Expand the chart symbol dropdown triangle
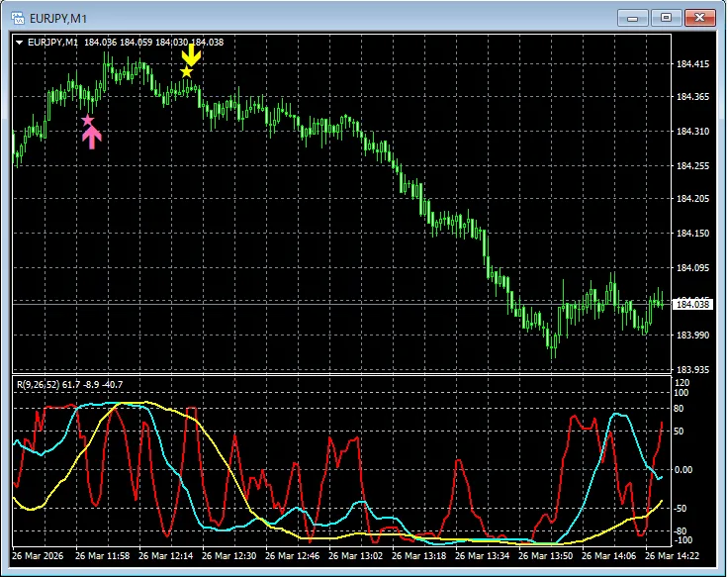728x577 pixels. pyautogui.click(x=20, y=43)
